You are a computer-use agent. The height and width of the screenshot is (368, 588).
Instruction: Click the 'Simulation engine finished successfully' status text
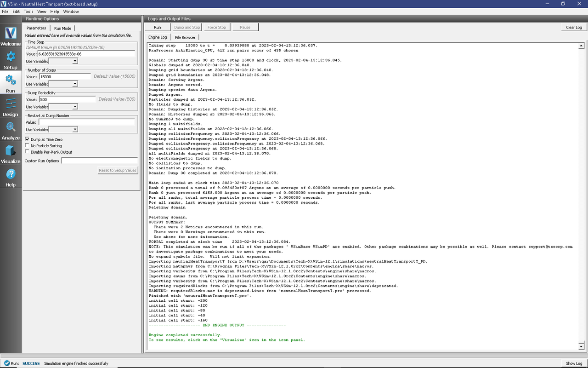pos(76,363)
